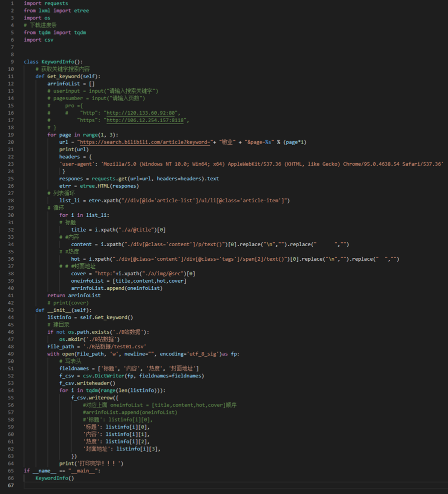Click the '# #内容' comment
This screenshot has width=448, height=494.
[x=69, y=237]
